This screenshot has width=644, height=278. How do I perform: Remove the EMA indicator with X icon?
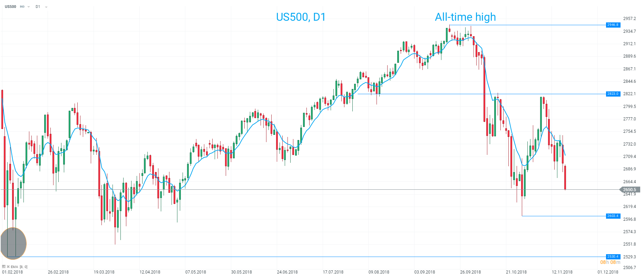[8, 267]
